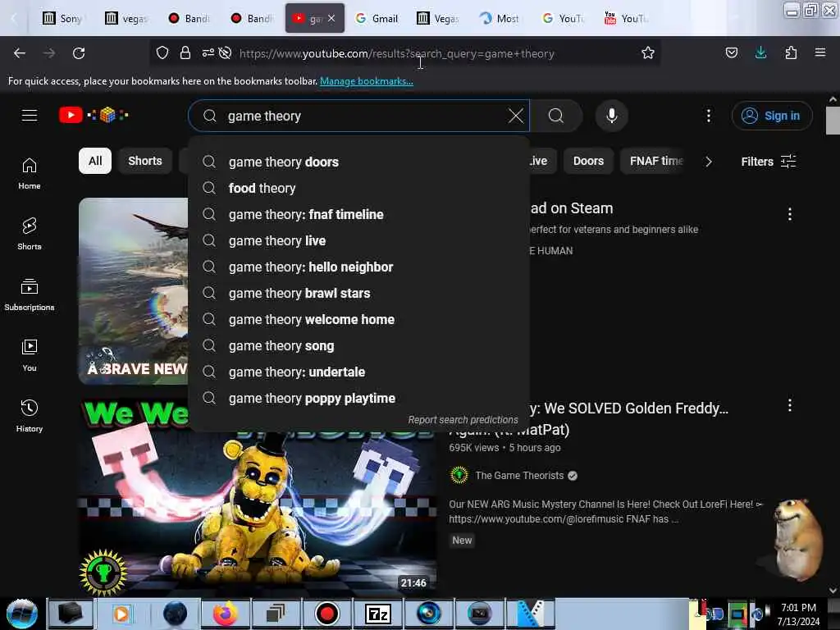Open The Game Theorists channel name
This screenshot has width=840, height=630.
pyautogui.click(x=519, y=475)
